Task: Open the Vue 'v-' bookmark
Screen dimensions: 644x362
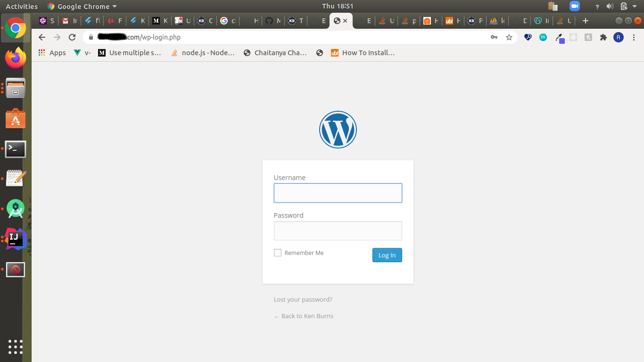Action: click(x=83, y=53)
